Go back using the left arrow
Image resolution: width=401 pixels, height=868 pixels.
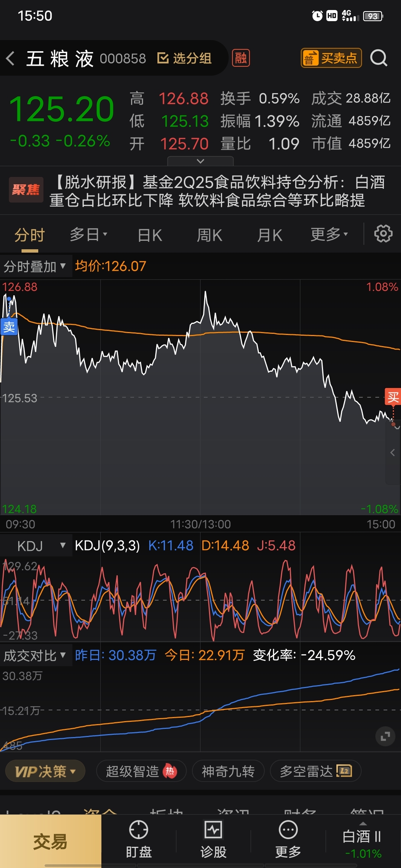tap(10, 58)
